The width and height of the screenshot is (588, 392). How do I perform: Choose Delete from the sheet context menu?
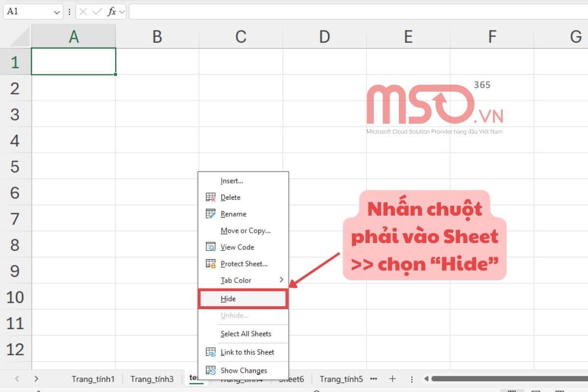click(x=243, y=197)
